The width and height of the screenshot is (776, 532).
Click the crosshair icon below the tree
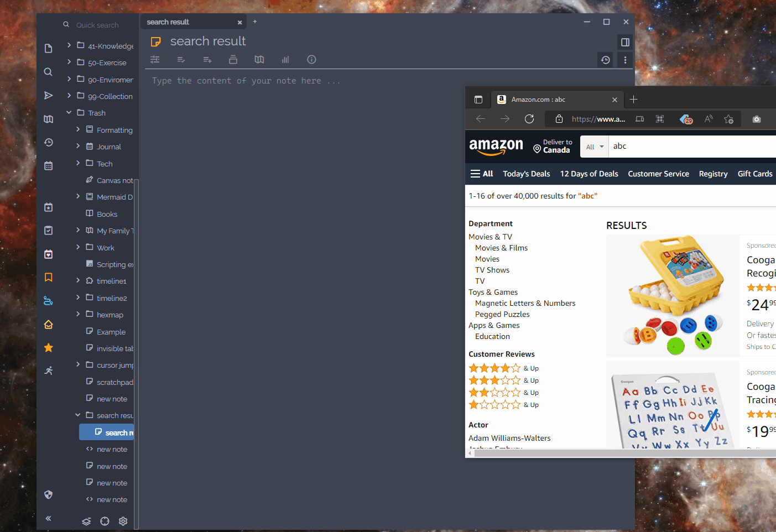(x=105, y=521)
